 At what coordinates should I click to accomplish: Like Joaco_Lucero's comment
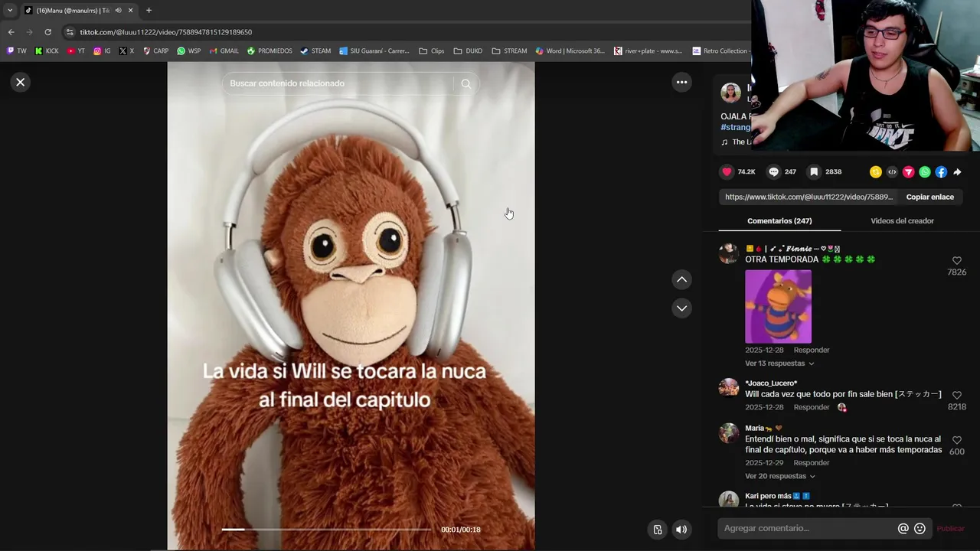click(956, 396)
